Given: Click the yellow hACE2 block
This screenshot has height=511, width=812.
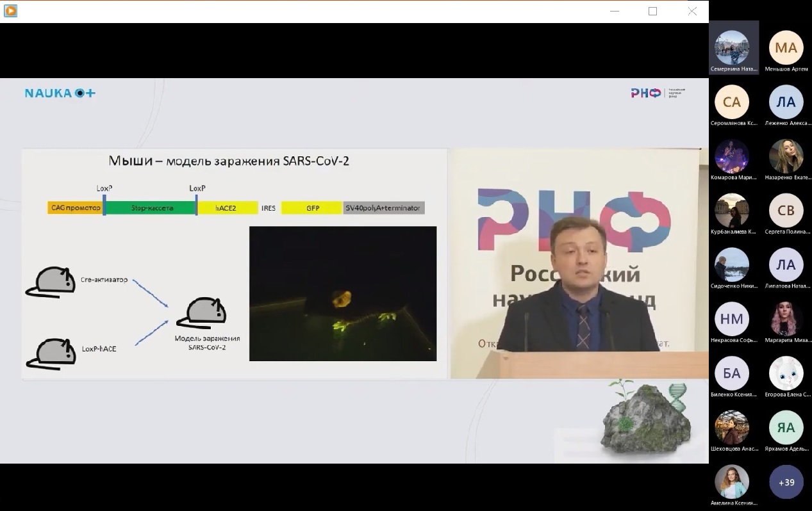Looking at the screenshot, I should pyautogui.click(x=228, y=208).
